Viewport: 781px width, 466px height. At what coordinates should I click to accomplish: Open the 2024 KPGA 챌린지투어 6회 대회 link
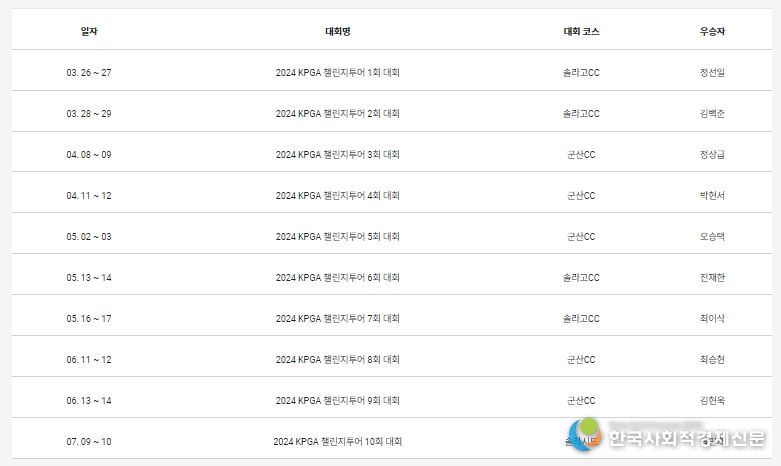(x=338, y=278)
